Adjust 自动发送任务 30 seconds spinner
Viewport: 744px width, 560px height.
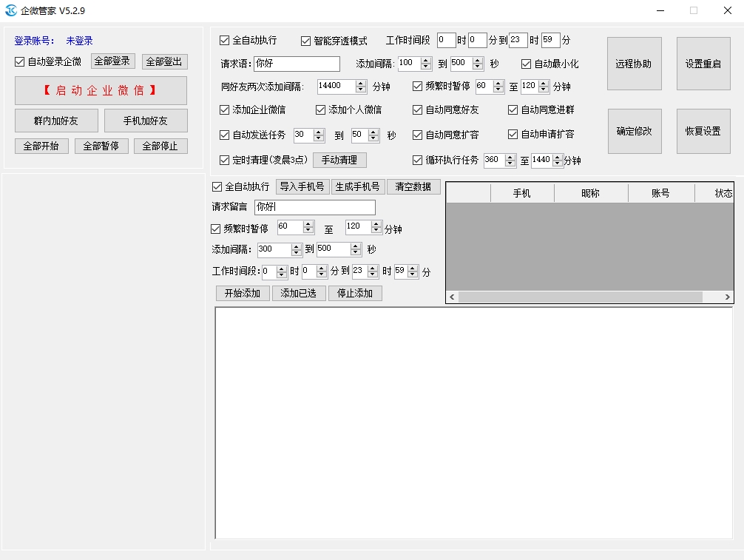pos(309,135)
